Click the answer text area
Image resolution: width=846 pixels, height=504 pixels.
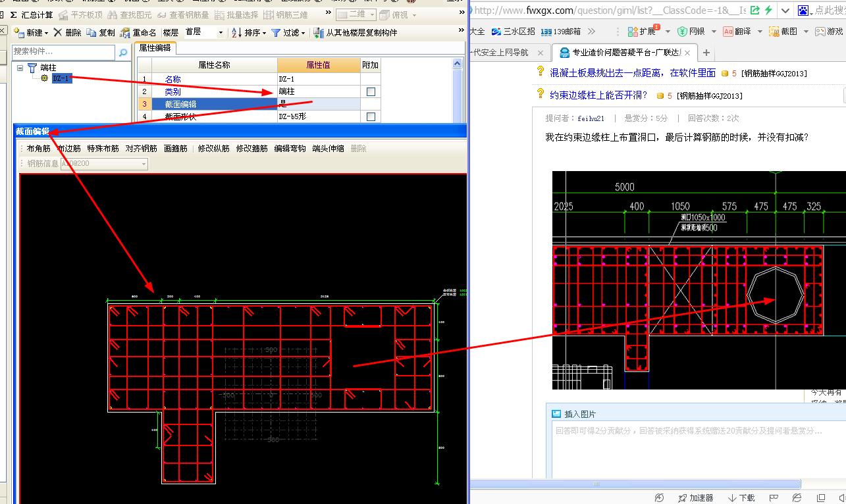point(698,449)
